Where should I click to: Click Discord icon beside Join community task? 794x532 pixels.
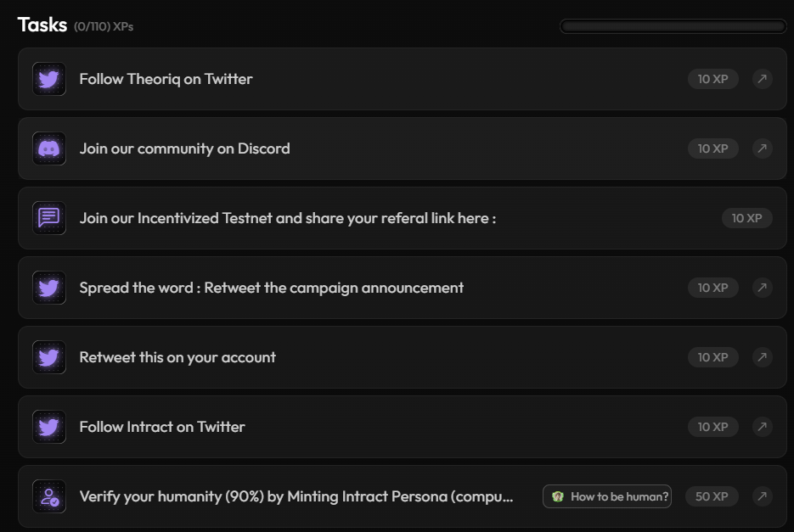point(49,148)
